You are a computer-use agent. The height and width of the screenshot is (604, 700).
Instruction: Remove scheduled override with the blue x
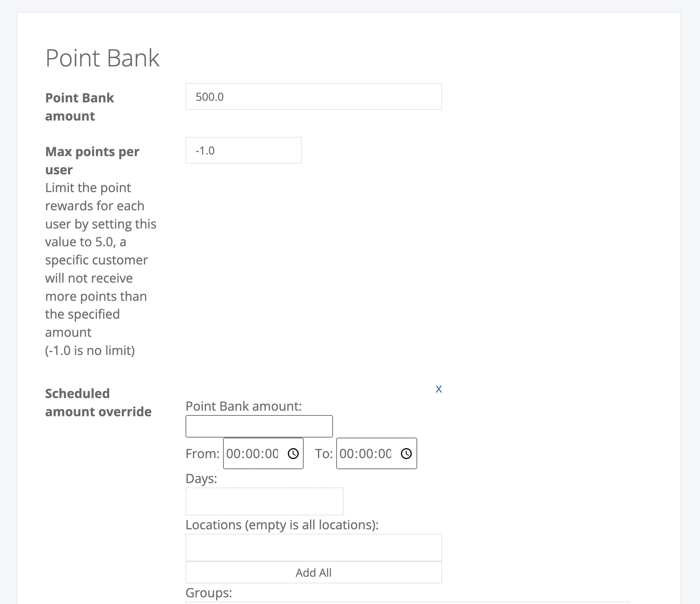pyautogui.click(x=439, y=389)
